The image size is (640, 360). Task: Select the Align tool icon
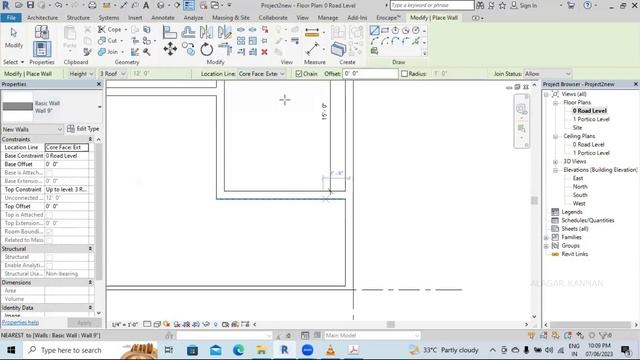[169, 32]
